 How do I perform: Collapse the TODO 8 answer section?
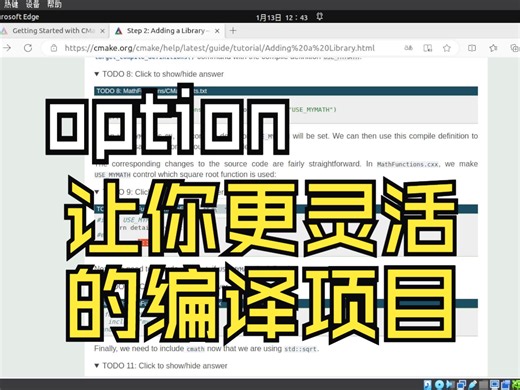click(159, 74)
